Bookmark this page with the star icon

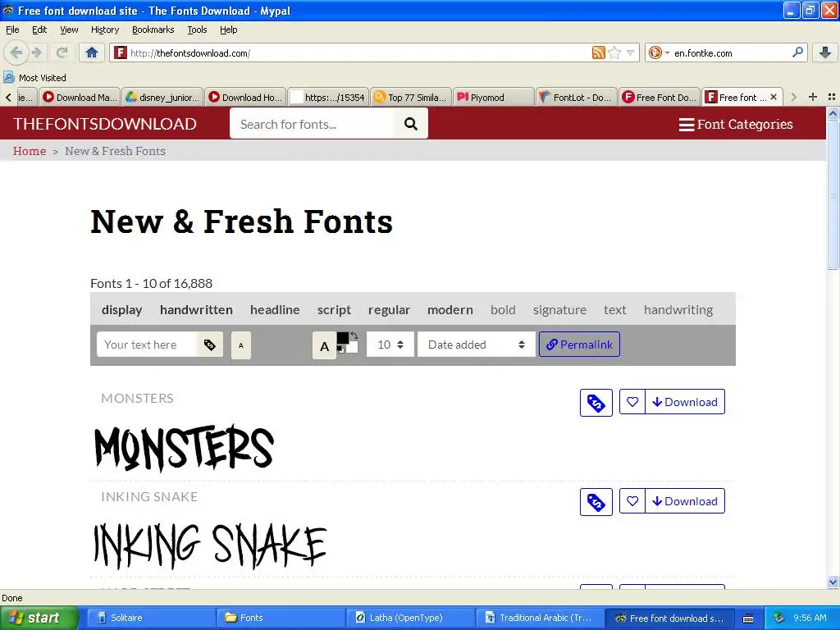(x=615, y=52)
